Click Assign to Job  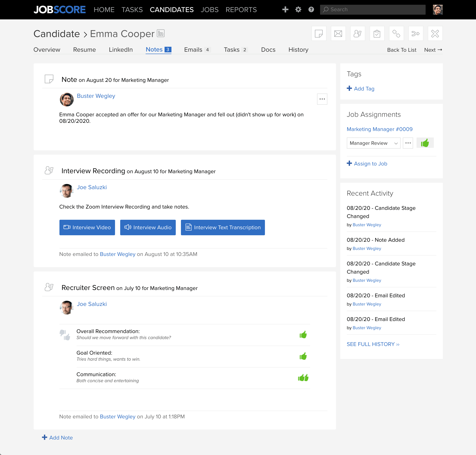pos(367,164)
